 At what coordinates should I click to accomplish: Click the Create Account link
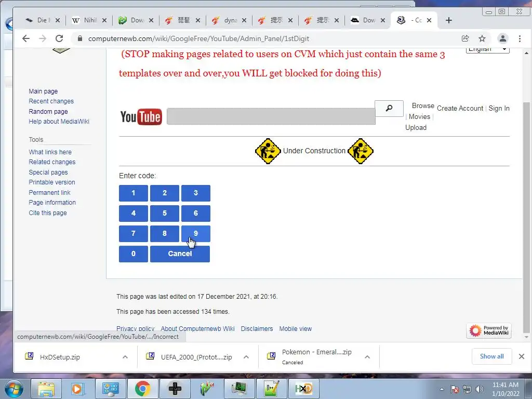coord(460,108)
